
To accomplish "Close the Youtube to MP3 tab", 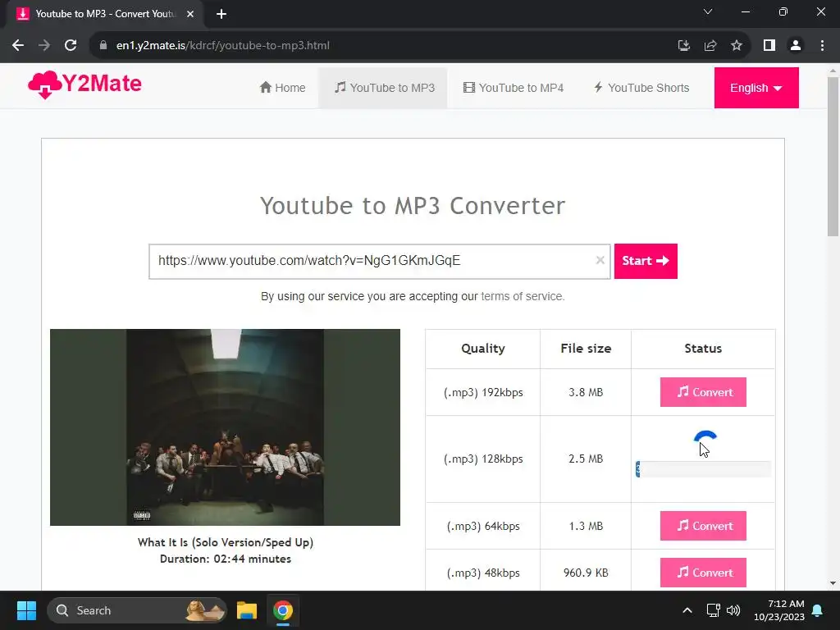I will (x=190, y=14).
